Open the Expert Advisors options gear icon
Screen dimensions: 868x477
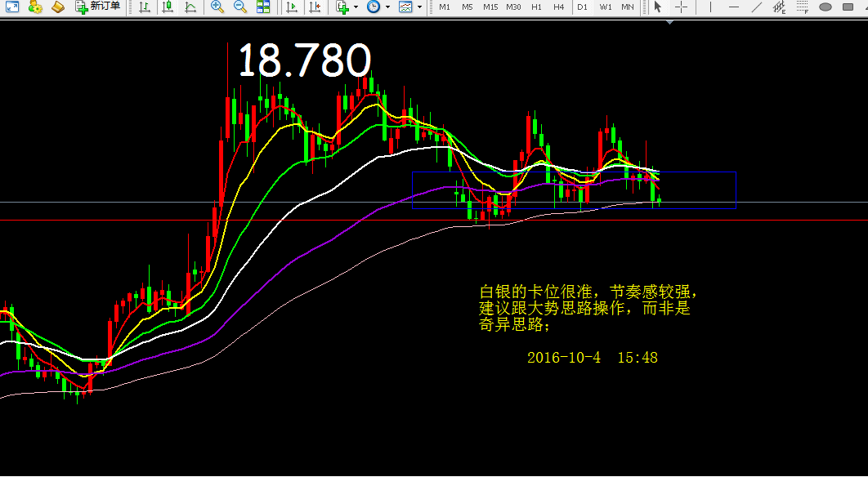tap(35, 7)
